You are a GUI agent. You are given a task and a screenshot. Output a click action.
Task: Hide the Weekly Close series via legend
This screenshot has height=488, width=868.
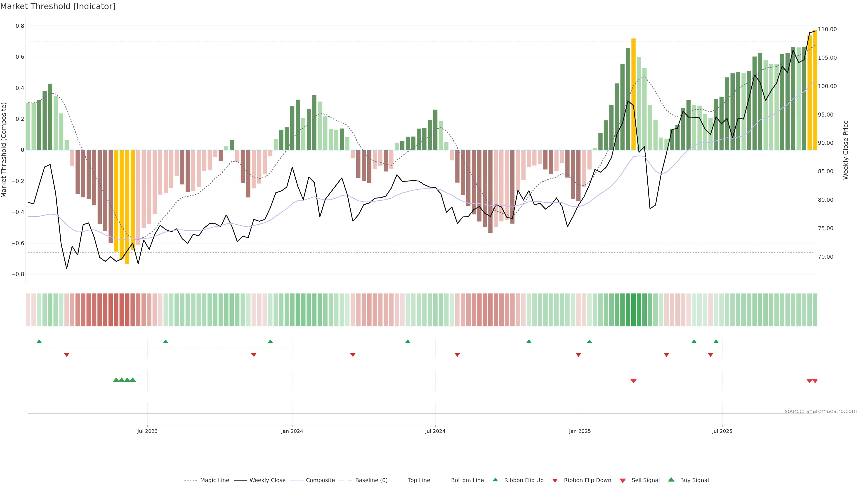[x=267, y=480]
